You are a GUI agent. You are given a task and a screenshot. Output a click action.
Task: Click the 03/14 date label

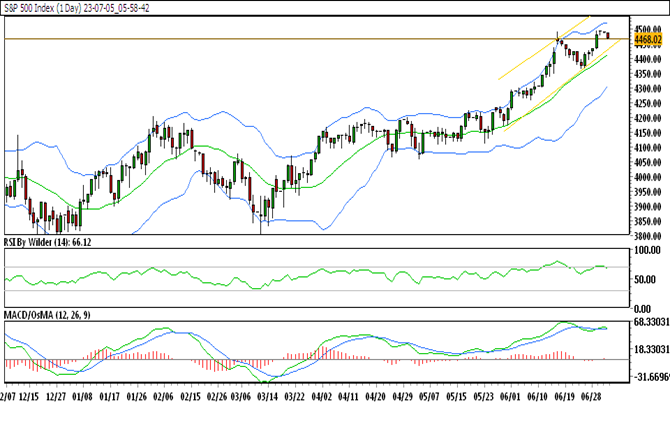[x=267, y=397]
